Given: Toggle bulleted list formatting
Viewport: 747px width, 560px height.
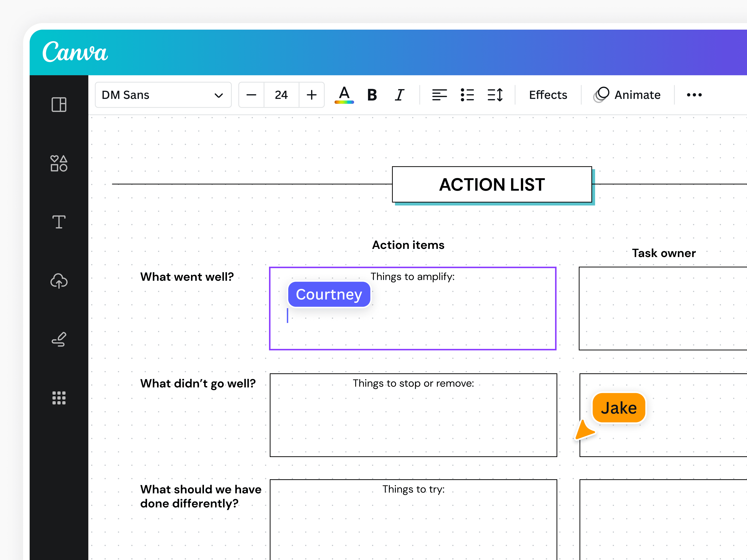Looking at the screenshot, I should click(x=467, y=95).
